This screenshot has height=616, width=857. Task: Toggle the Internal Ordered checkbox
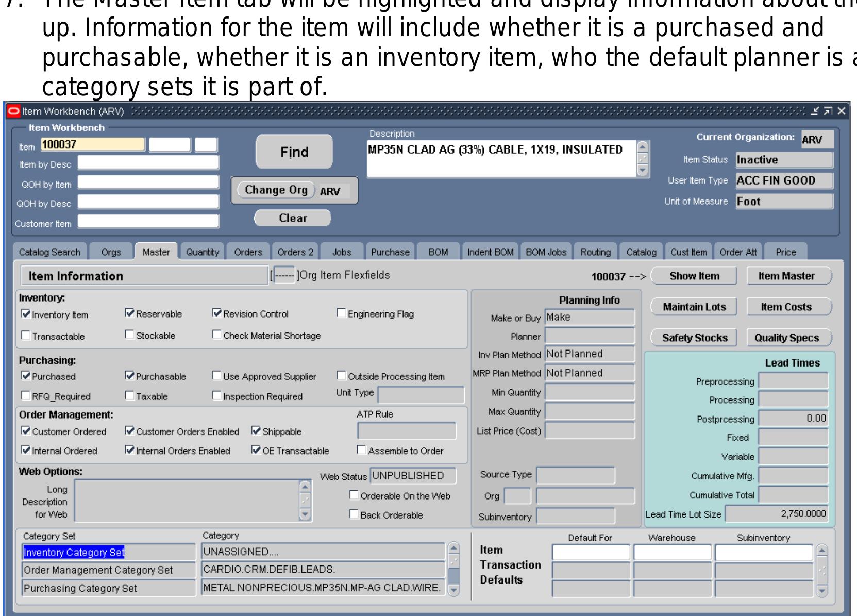point(26,450)
